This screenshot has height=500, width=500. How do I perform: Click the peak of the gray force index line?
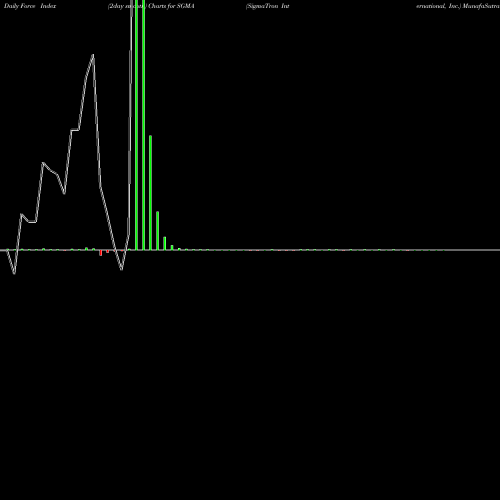pos(93,55)
